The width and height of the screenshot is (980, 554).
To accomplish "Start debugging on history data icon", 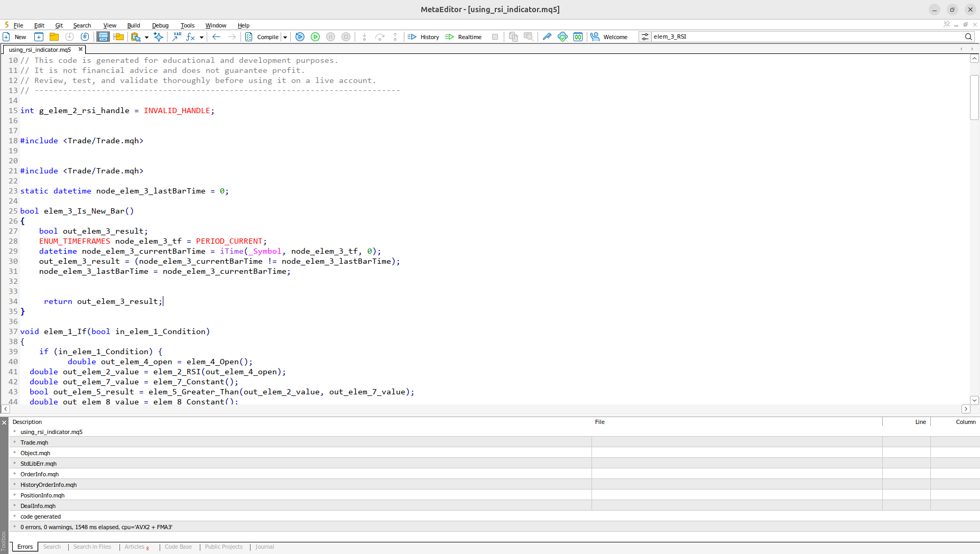I will [300, 36].
